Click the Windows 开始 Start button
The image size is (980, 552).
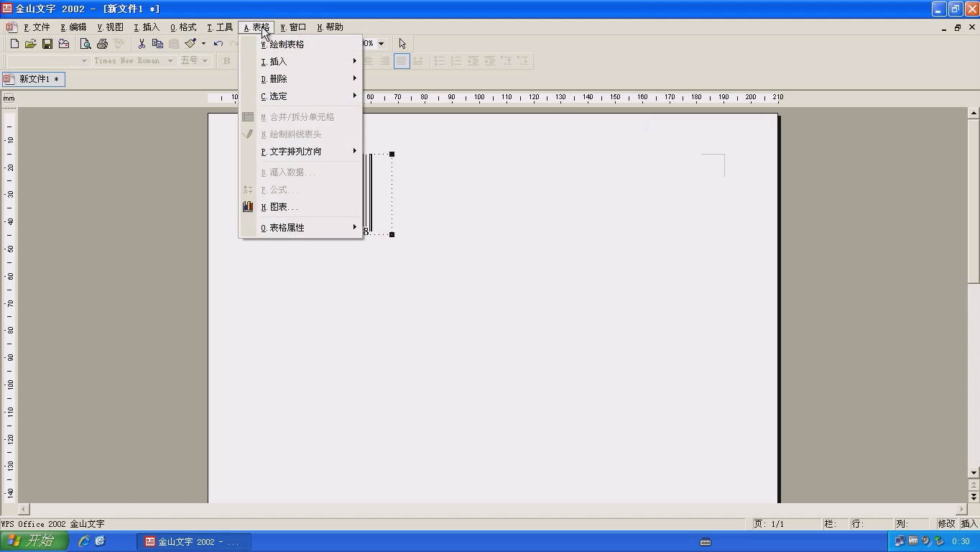pyautogui.click(x=34, y=541)
